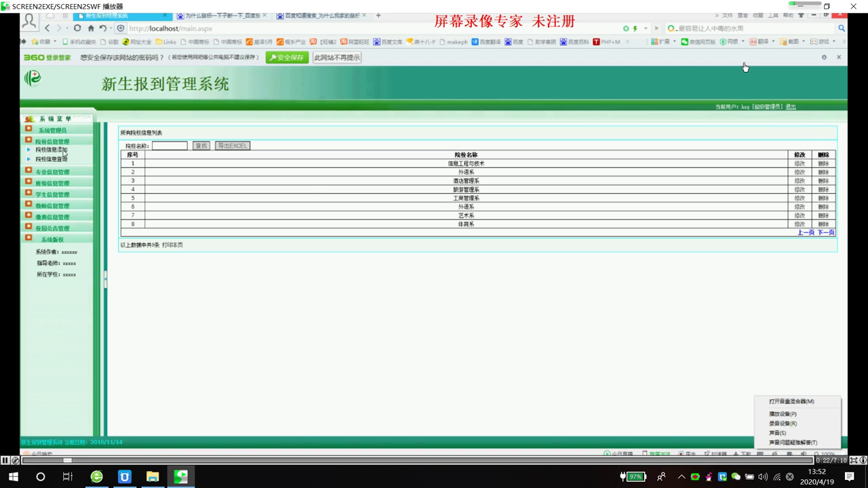
Task: Expand 教师信息管理 menu section
Action: point(52,205)
